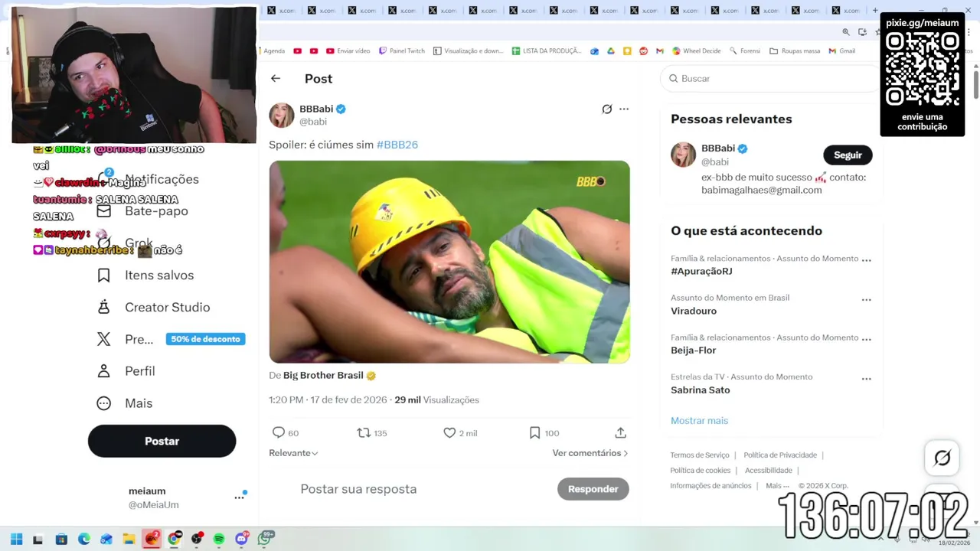Open Spotify from the taskbar
This screenshot has width=980, height=551.
coord(219,539)
